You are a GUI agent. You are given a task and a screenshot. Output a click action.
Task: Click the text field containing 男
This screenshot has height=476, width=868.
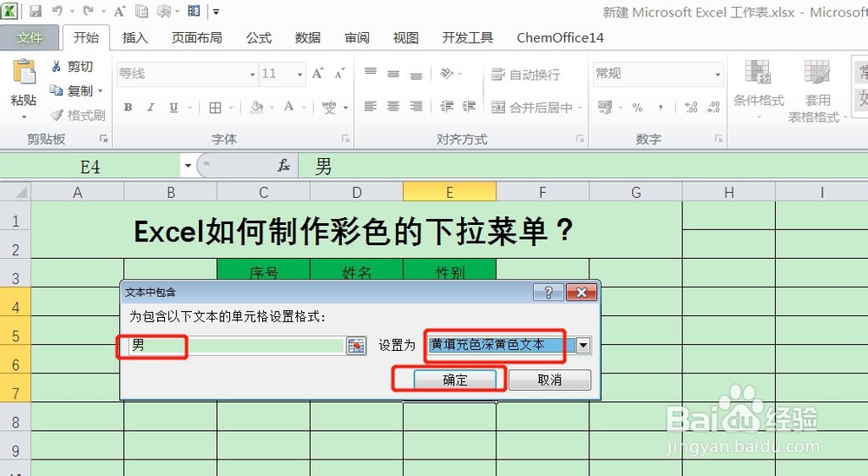click(238, 345)
